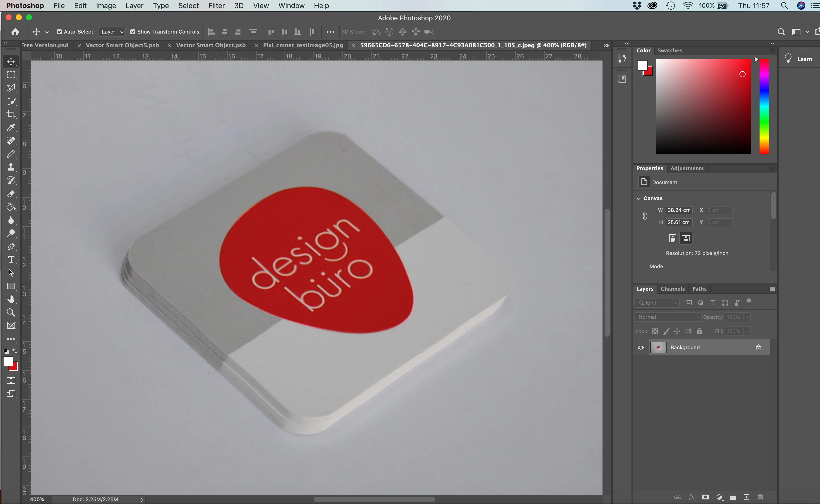Add layer mask at panel bottom

(x=705, y=497)
